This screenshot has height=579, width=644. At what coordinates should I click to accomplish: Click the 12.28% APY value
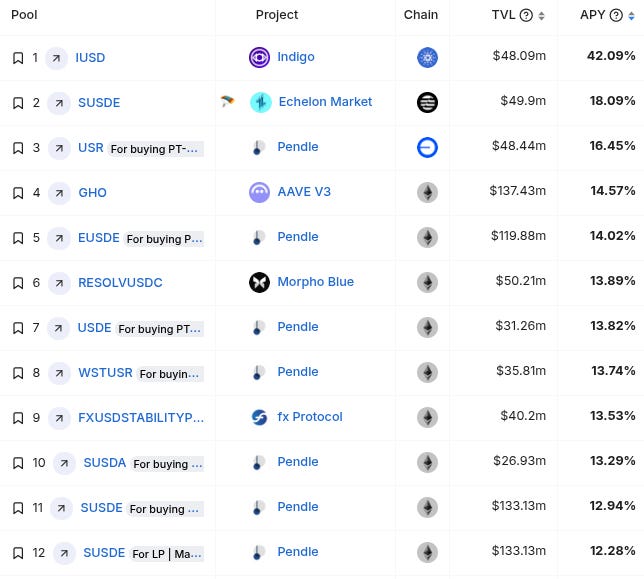pos(613,551)
